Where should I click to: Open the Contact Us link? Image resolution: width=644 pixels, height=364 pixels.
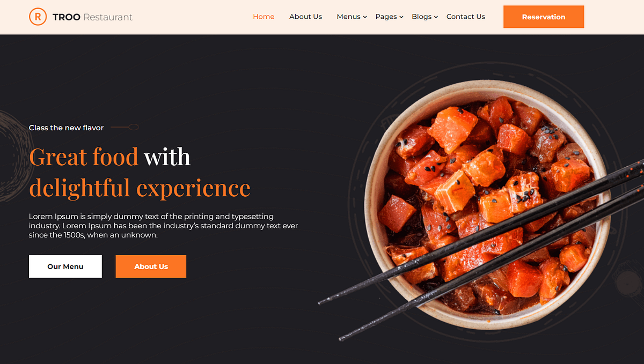pos(465,17)
